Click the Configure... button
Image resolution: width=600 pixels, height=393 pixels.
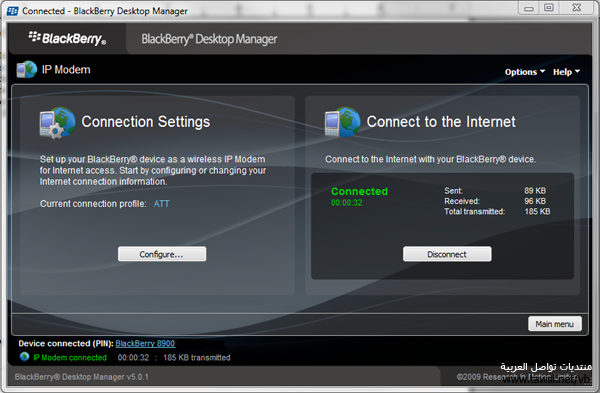[162, 254]
